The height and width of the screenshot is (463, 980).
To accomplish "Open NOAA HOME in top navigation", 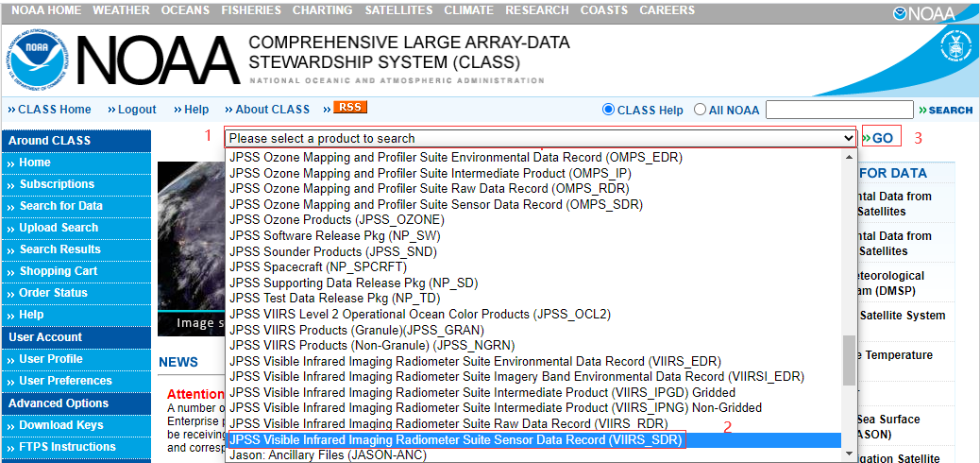I will [x=47, y=10].
